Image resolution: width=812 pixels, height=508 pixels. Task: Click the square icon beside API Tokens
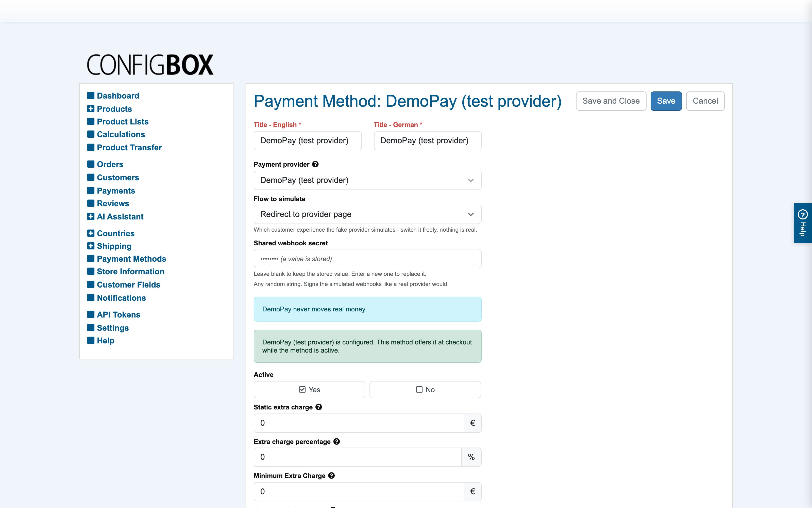click(91, 314)
